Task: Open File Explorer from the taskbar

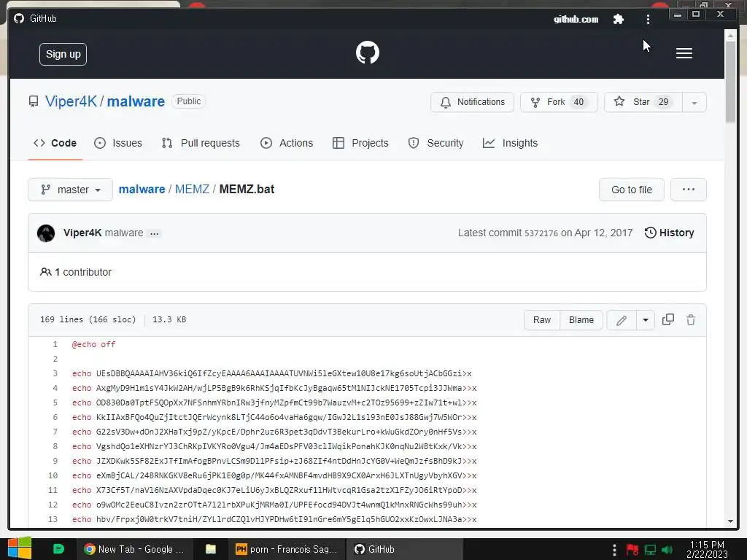Action: 211,549
